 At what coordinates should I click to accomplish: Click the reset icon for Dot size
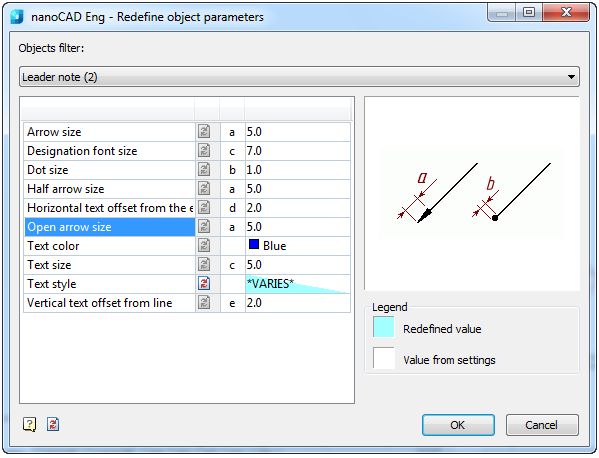[x=204, y=170]
